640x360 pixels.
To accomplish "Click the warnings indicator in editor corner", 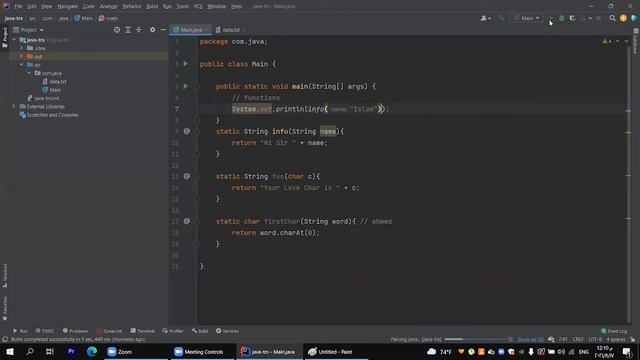I will click(607, 41).
